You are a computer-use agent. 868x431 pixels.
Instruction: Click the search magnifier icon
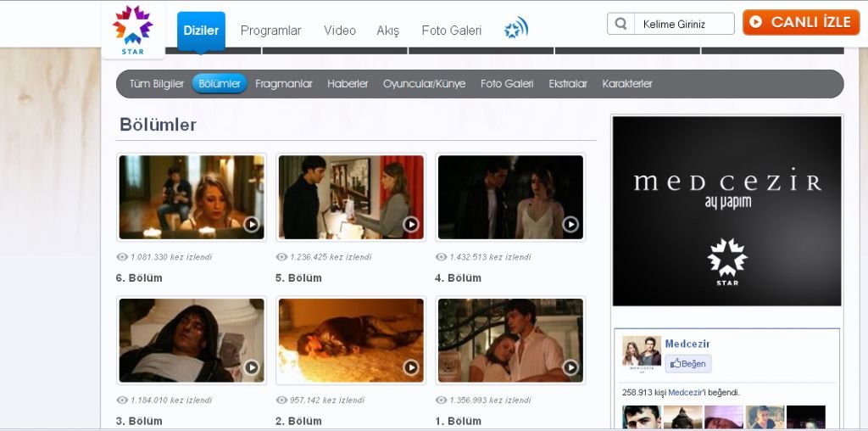click(620, 24)
